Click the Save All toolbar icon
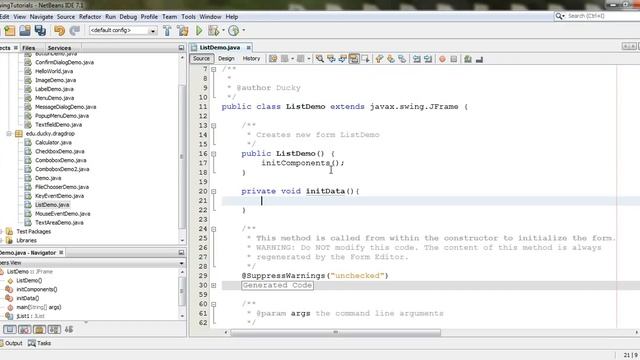 click(40, 31)
